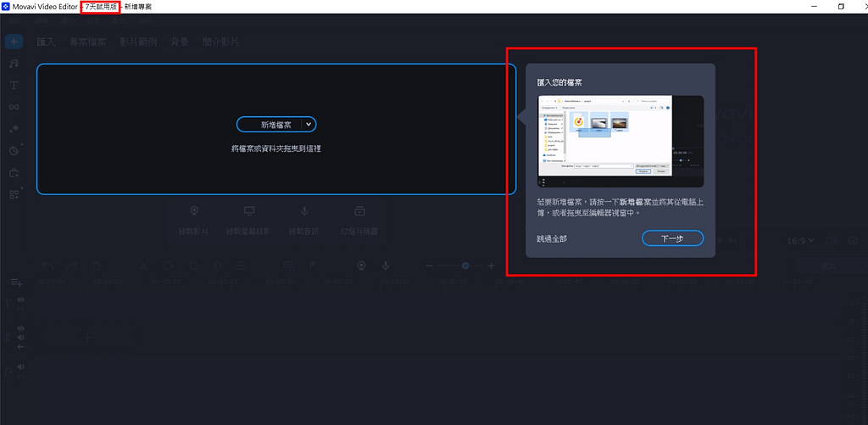Click the minus zoom-out timeline icon
The image size is (868, 425).
pyautogui.click(x=429, y=266)
